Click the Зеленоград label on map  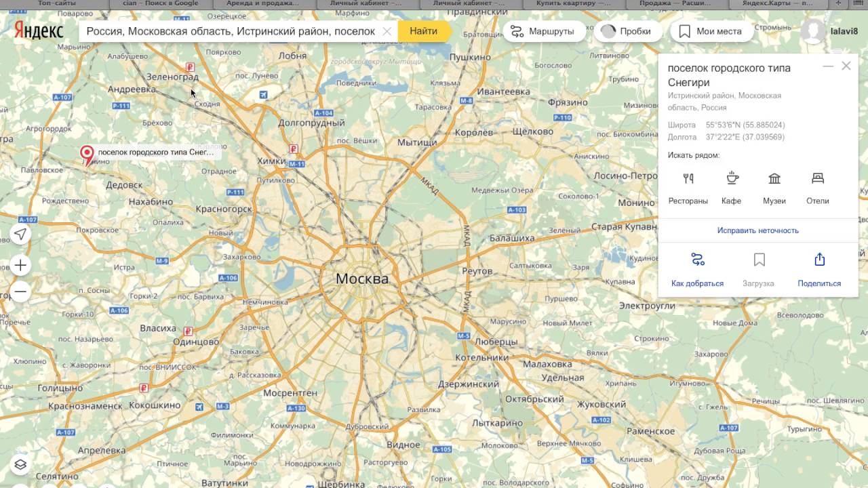[x=172, y=77]
